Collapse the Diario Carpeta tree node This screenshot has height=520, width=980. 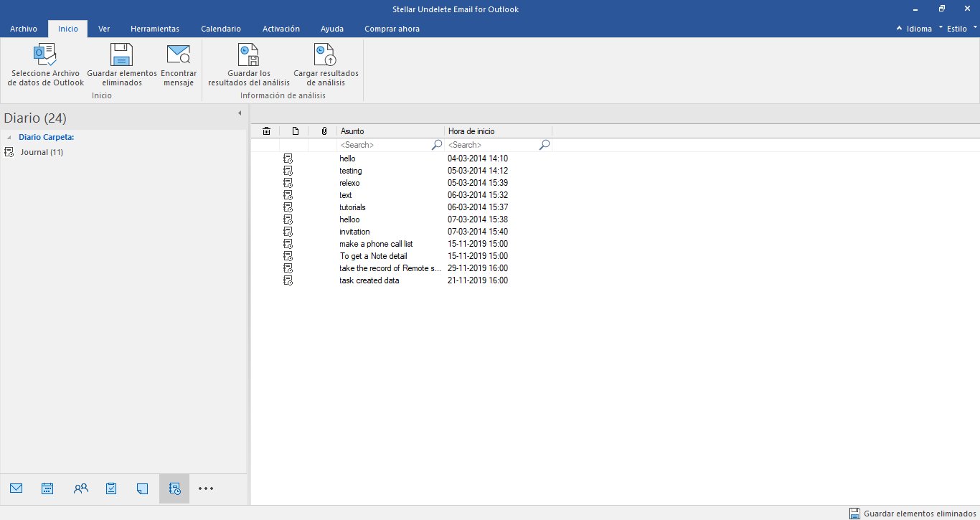click(x=9, y=137)
